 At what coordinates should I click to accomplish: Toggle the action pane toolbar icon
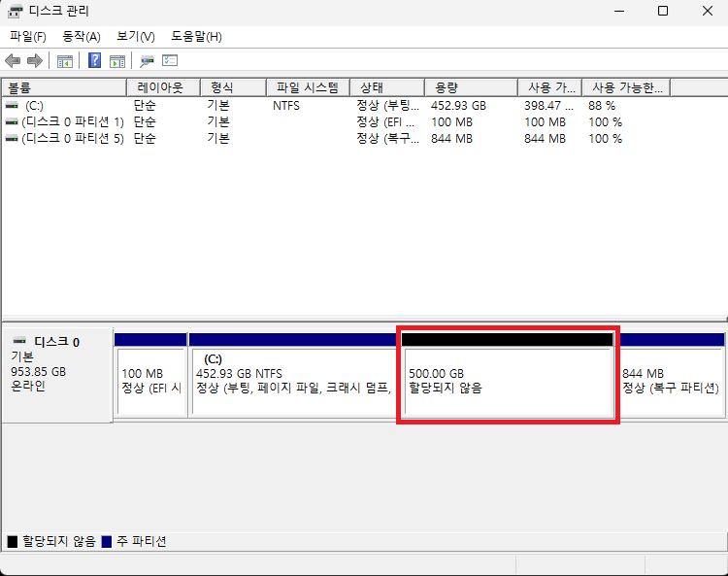click(x=117, y=61)
